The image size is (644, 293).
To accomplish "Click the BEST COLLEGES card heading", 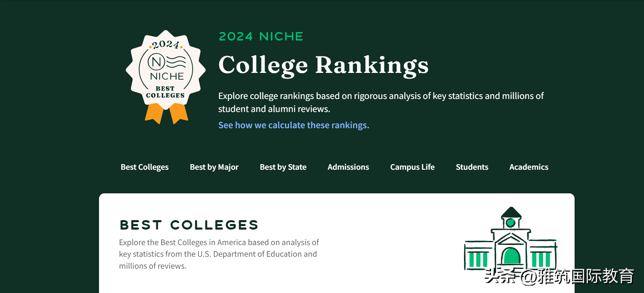I will [x=189, y=225].
